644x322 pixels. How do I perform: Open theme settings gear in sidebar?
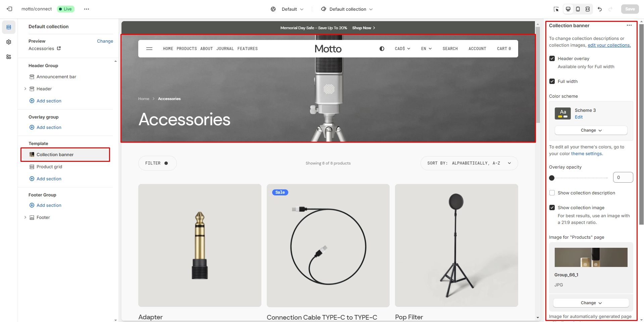coord(9,42)
